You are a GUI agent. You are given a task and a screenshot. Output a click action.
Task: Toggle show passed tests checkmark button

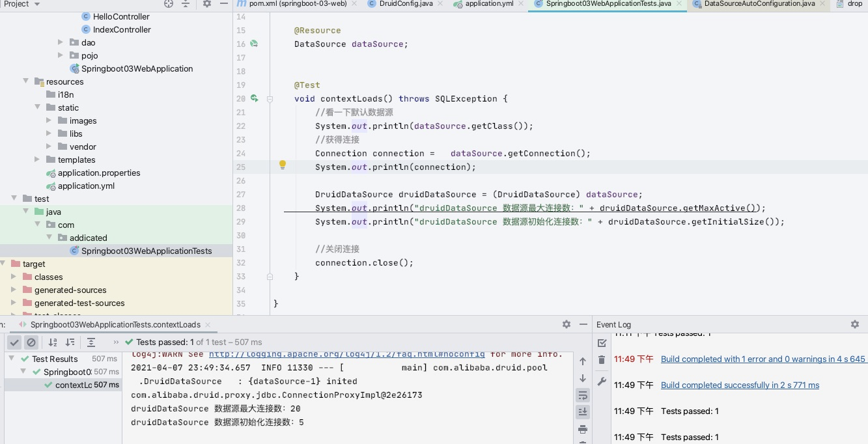coord(14,342)
